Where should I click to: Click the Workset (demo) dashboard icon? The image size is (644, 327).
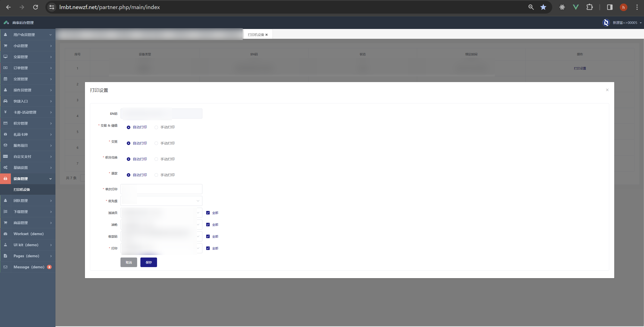coord(5,234)
